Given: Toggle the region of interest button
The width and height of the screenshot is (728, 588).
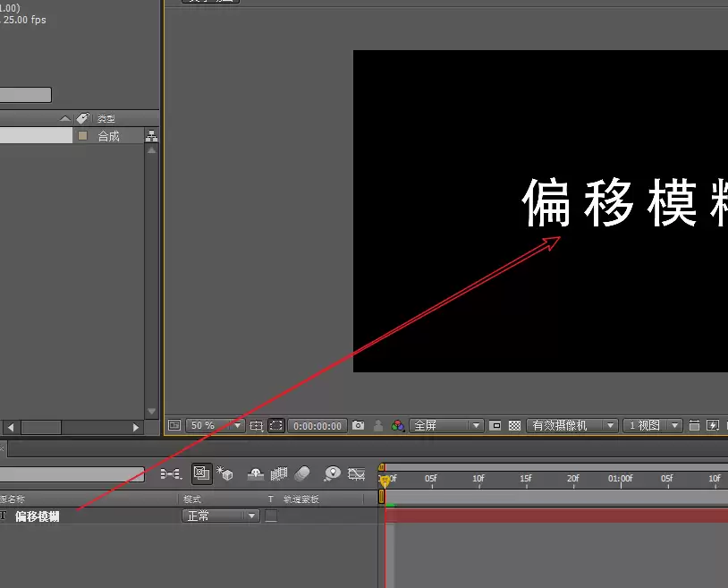Looking at the screenshot, I should [275, 425].
